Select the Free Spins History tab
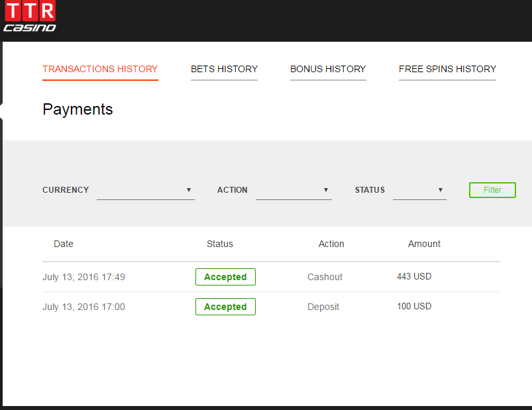This screenshot has width=532, height=410. click(x=447, y=69)
